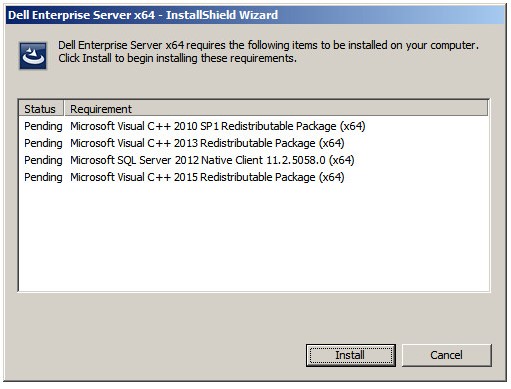Click Pending status of Visual C++ 2015
The width and height of the screenshot is (511, 389).
(x=43, y=178)
